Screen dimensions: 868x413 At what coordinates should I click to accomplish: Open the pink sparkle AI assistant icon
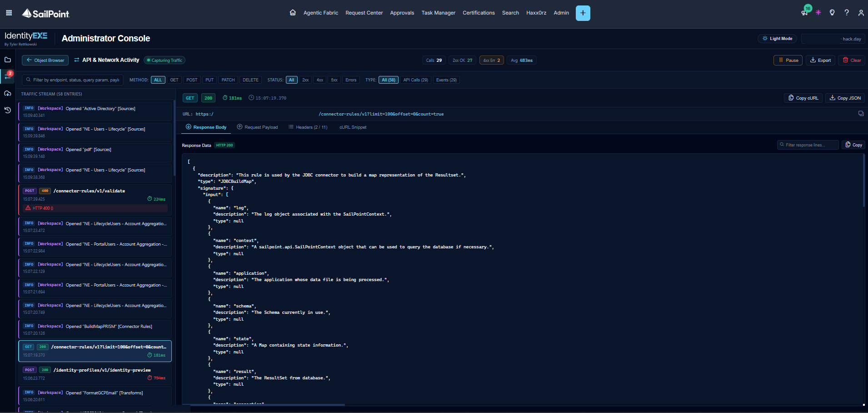coord(818,13)
